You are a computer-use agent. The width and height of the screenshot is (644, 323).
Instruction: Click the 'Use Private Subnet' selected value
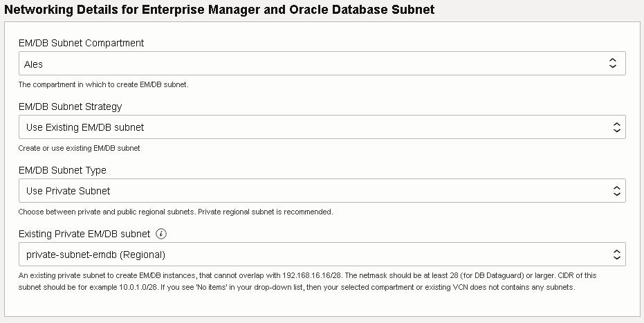(68, 191)
